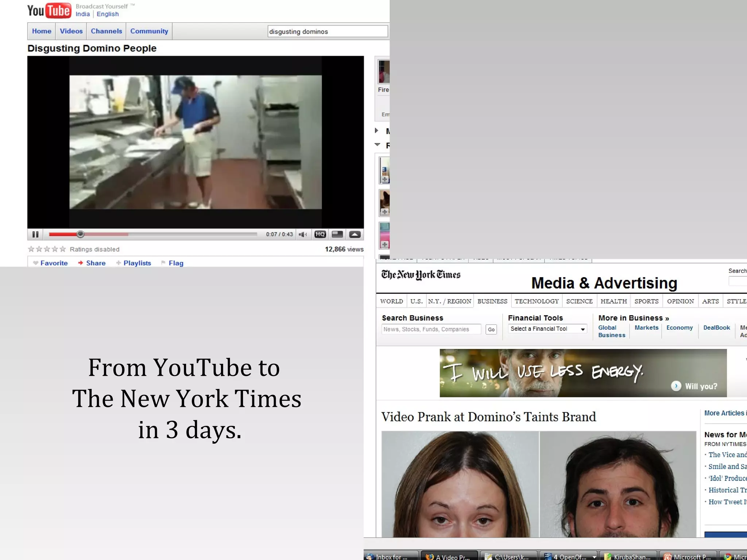Screen dimensions: 747x560
Task: Open the Economy link
Action: [x=680, y=327]
